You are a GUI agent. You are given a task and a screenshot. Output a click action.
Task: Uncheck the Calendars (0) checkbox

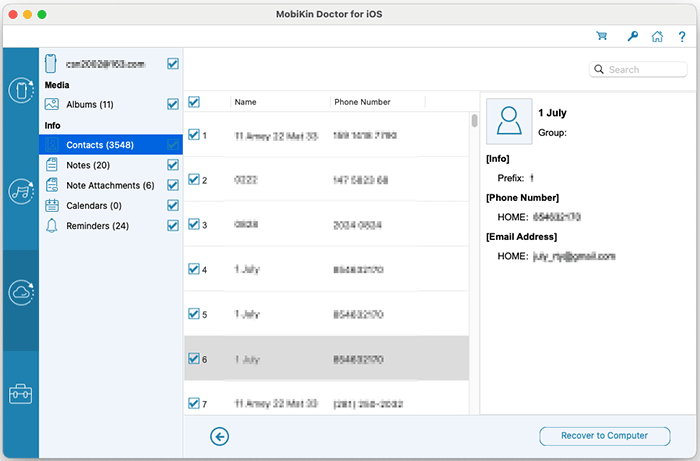click(x=173, y=205)
